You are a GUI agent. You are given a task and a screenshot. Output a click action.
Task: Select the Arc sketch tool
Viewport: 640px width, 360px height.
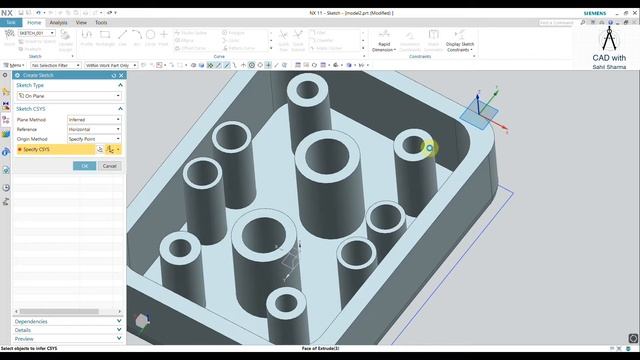click(137, 38)
